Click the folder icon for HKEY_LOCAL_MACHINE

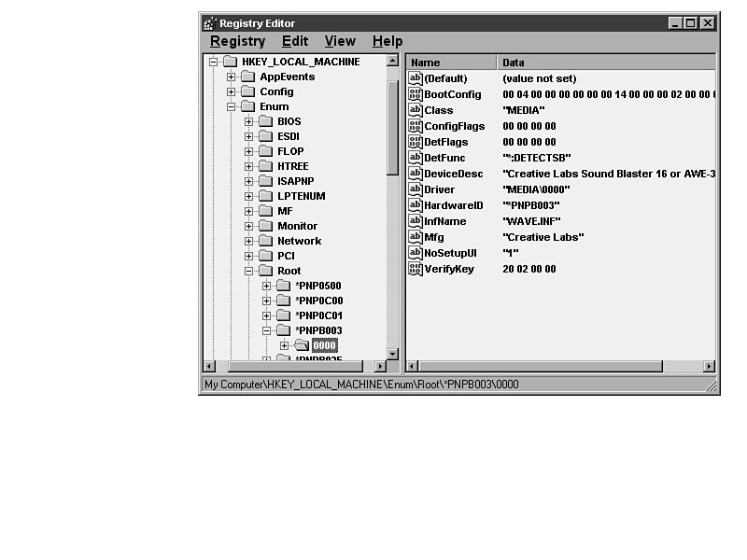tap(230, 62)
